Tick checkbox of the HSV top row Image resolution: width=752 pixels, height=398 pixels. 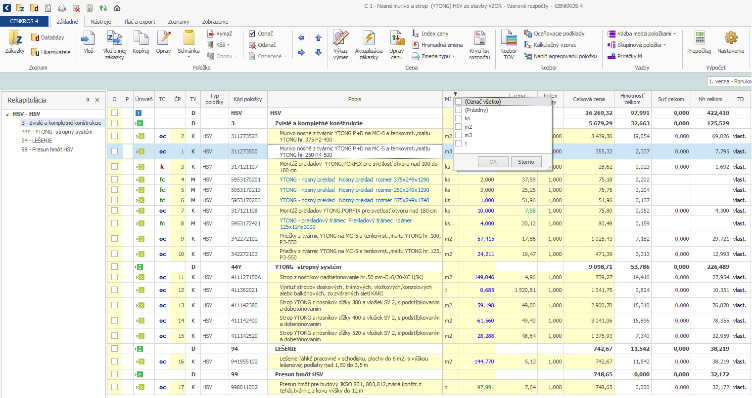(114, 113)
